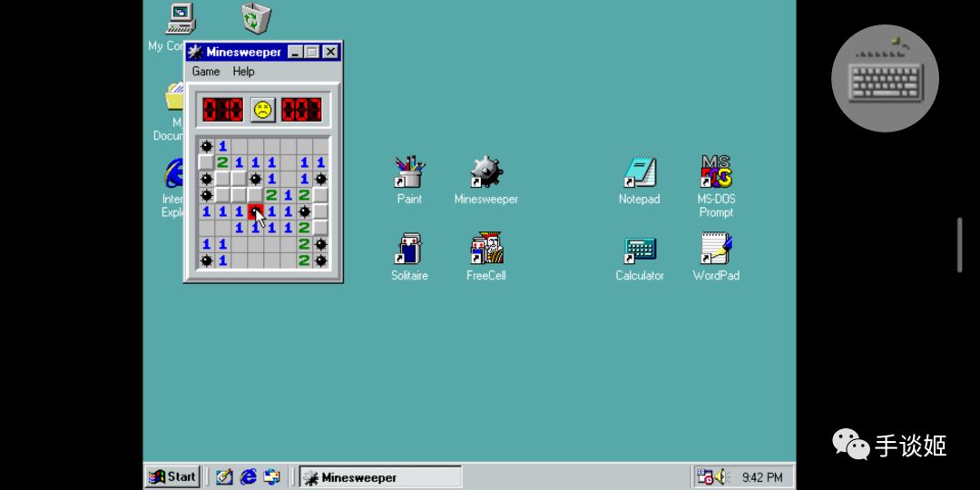Click the Minesweeper title bar mine icon
Image resolution: width=980 pixels, height=490 pixels.
(195, 52)
